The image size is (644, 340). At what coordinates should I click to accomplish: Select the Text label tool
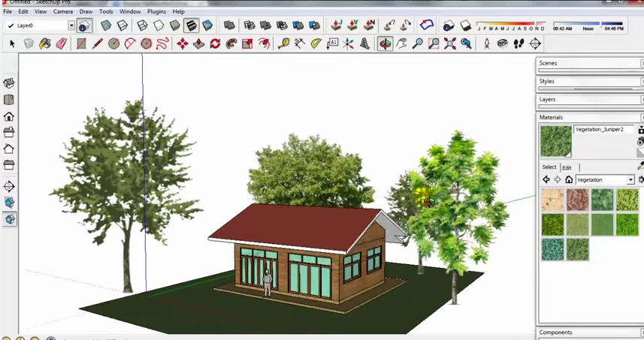click(x=332, y=44)
